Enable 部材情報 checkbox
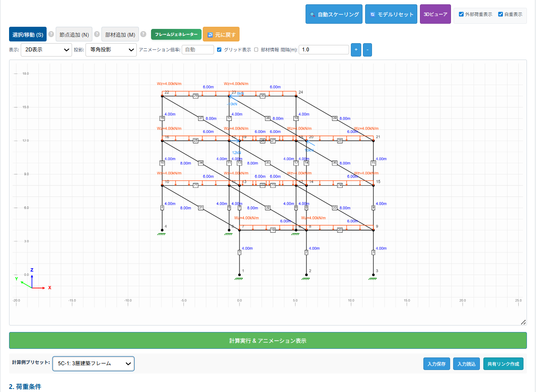This screenshot has width=536, height=392. tap(256, 50)
